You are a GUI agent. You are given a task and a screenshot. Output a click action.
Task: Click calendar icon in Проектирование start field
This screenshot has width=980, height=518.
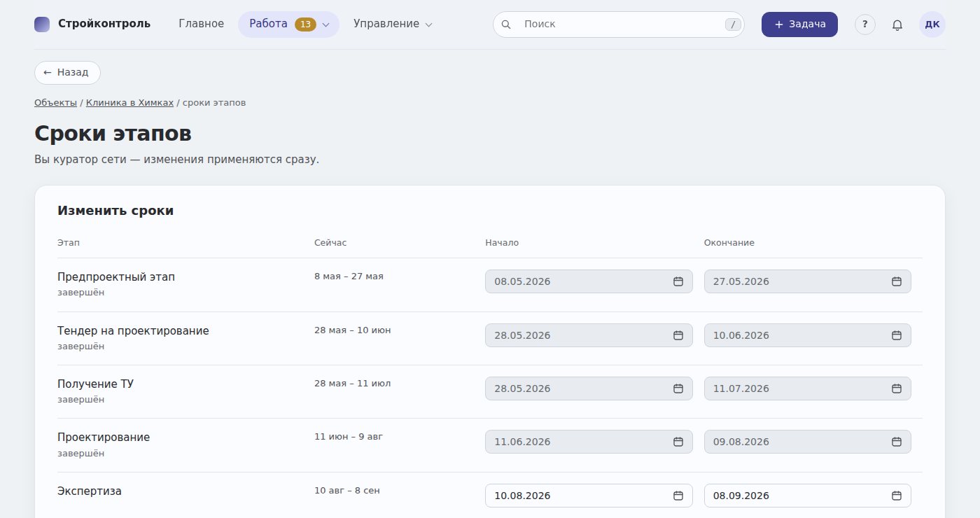(x=678, y=442)
